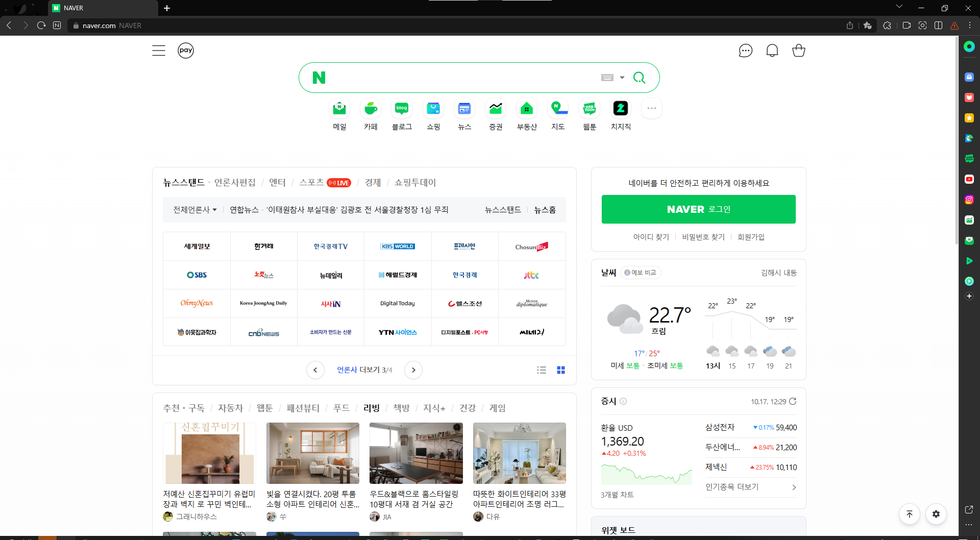Screen dimensions: 980x540
Task: Open 저예산 신혼집꾸미기 article thumbnail
Action: (209, 453)
